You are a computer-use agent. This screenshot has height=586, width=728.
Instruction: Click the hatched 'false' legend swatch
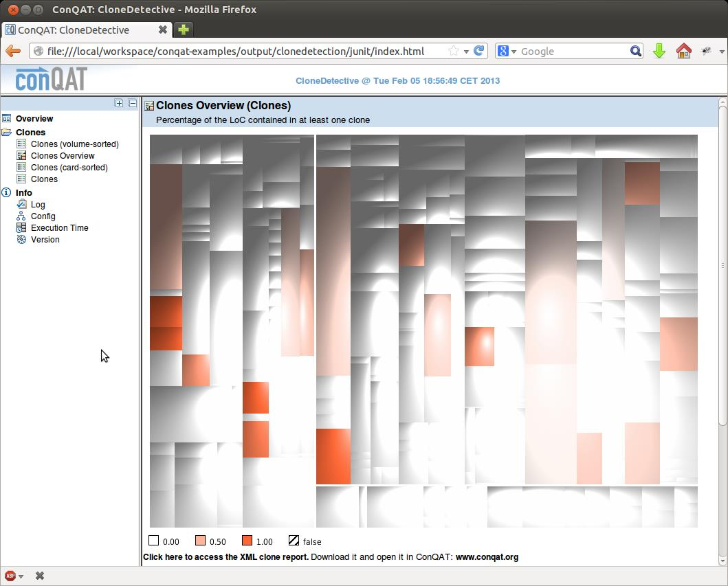(x=294, y=541)
